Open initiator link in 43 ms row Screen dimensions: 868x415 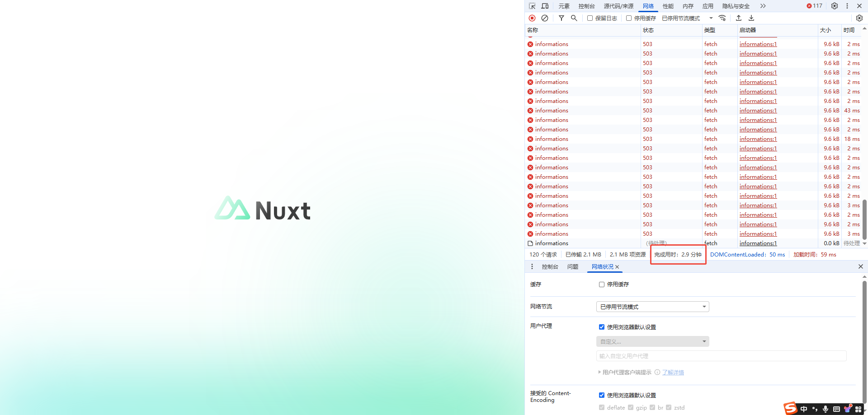point(758,111)
